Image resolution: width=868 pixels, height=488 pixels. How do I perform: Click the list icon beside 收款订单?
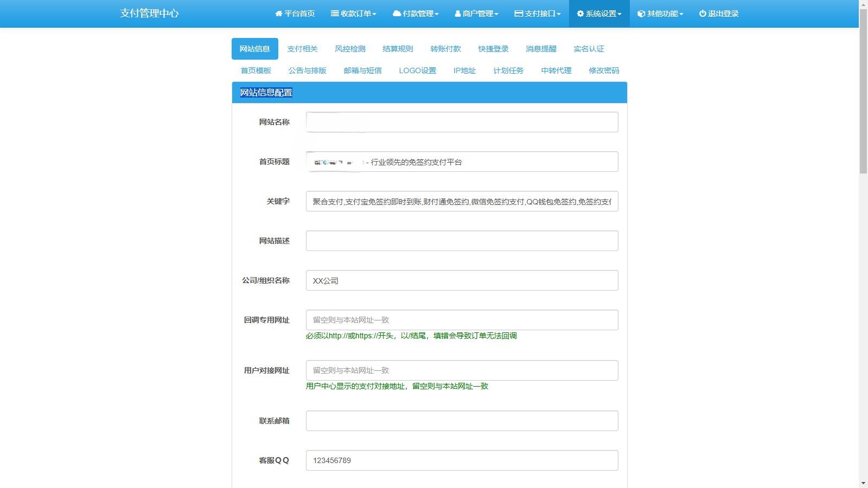[335, 14]
